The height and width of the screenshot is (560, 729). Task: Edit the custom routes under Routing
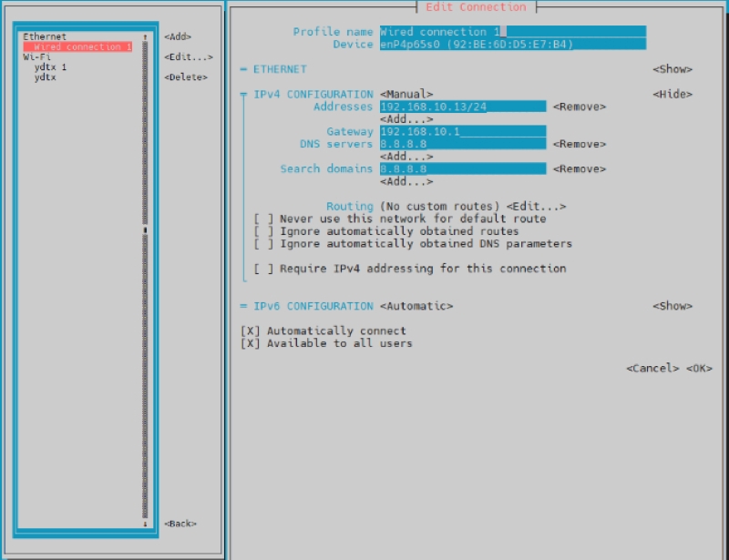(x=536, y=207)
